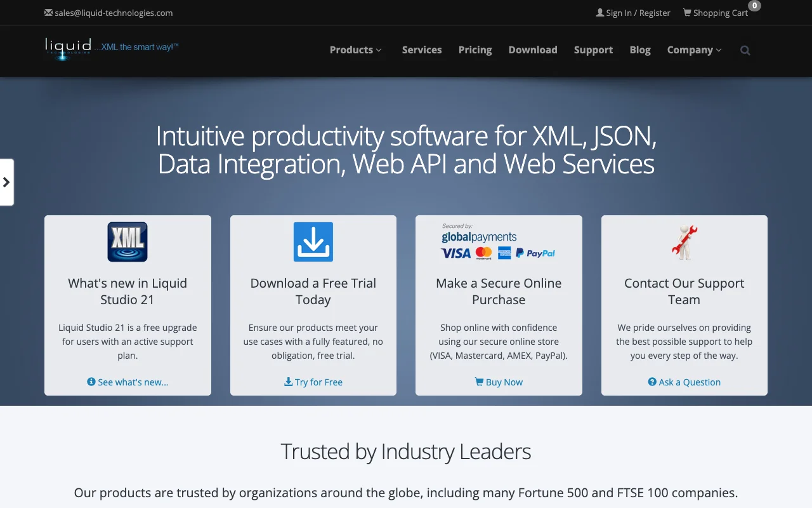This screenshot has width=812, height=508.
Task: Go home via the Liquid Technologies logo
Action: 68,48
